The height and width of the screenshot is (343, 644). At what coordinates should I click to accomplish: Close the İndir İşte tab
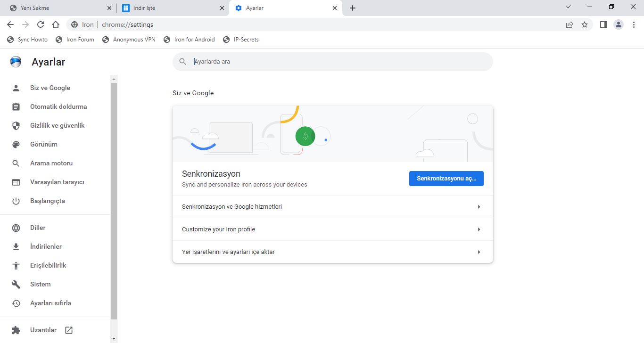click(x=222, y=8)
